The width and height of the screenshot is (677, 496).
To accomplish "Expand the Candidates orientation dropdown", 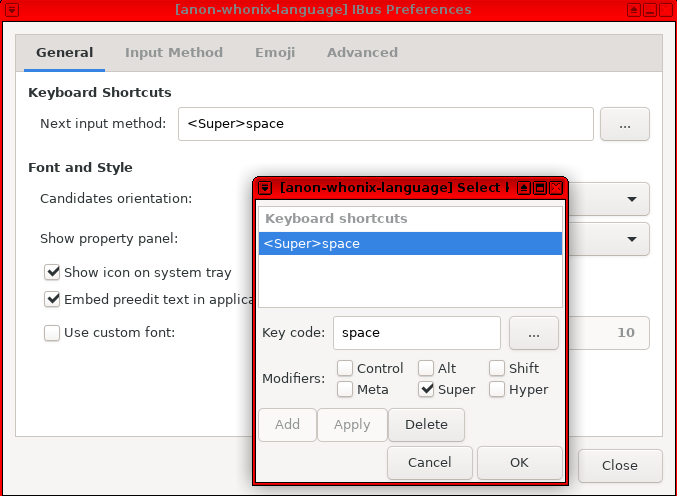I will 631,199.
